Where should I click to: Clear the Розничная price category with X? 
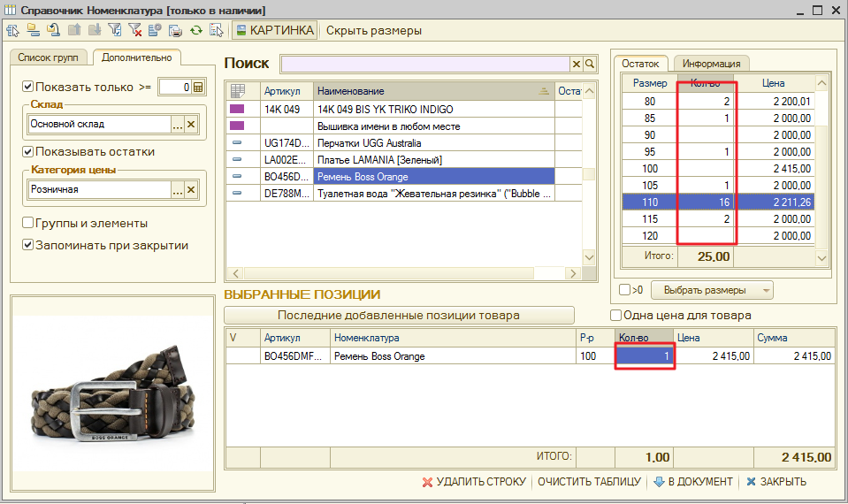[x=191, y=190]
